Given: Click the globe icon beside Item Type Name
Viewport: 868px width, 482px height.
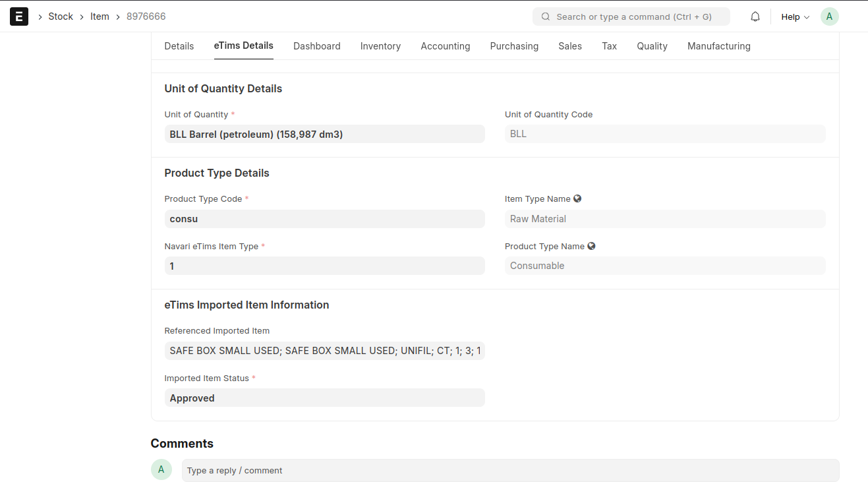Looking at the screenshot, I should pos(577,198).
